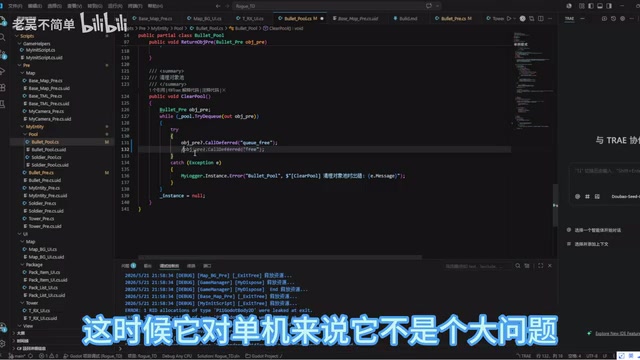Toggle bottom panel layout icon

point(600,6)
